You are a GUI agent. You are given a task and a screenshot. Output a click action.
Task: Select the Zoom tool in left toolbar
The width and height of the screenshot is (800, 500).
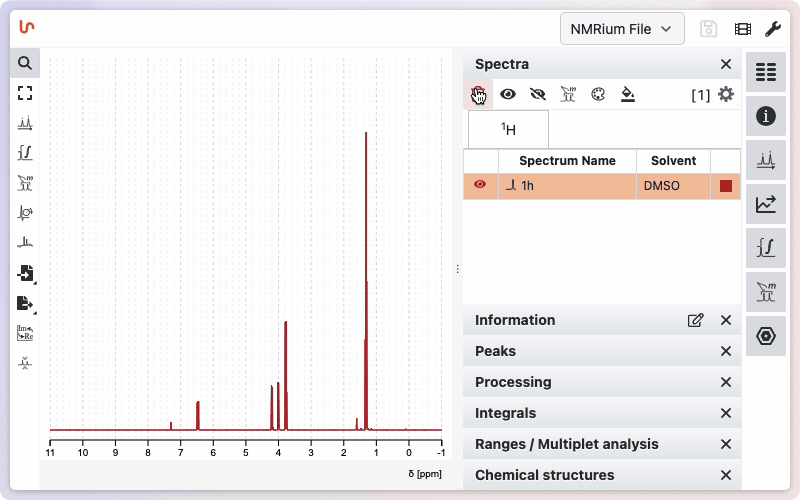tap(25, 63)
